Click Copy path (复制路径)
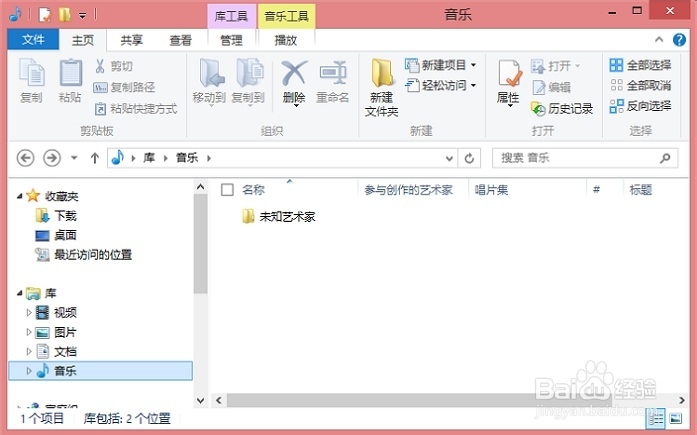 click(x=124, y=87)
